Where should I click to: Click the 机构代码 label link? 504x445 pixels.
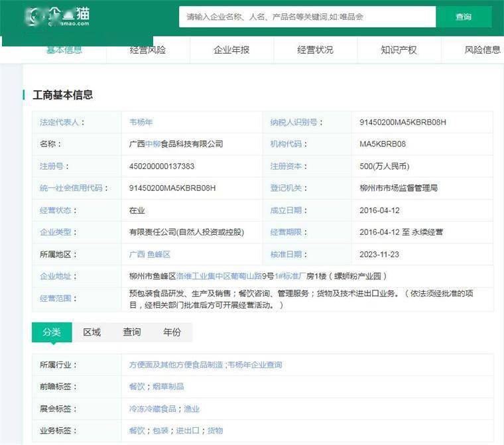click(x=286, y=144)
